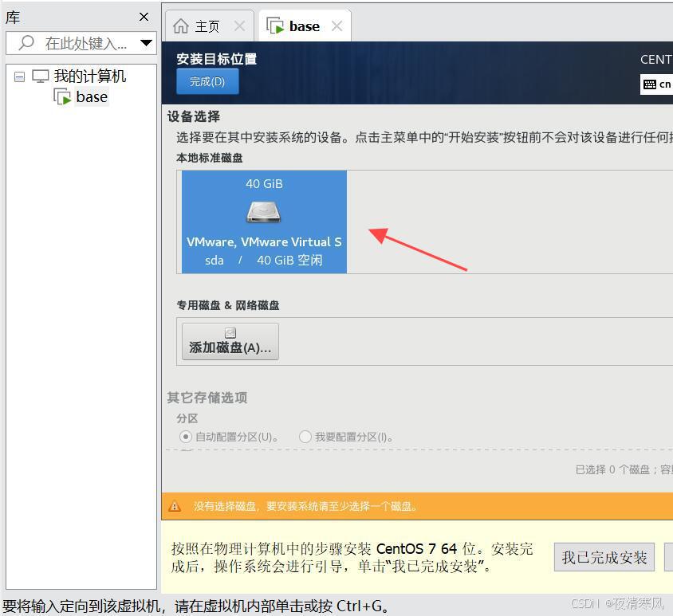
Task: Click the 我已完成安装 button
Action: (x=604, y=557)
